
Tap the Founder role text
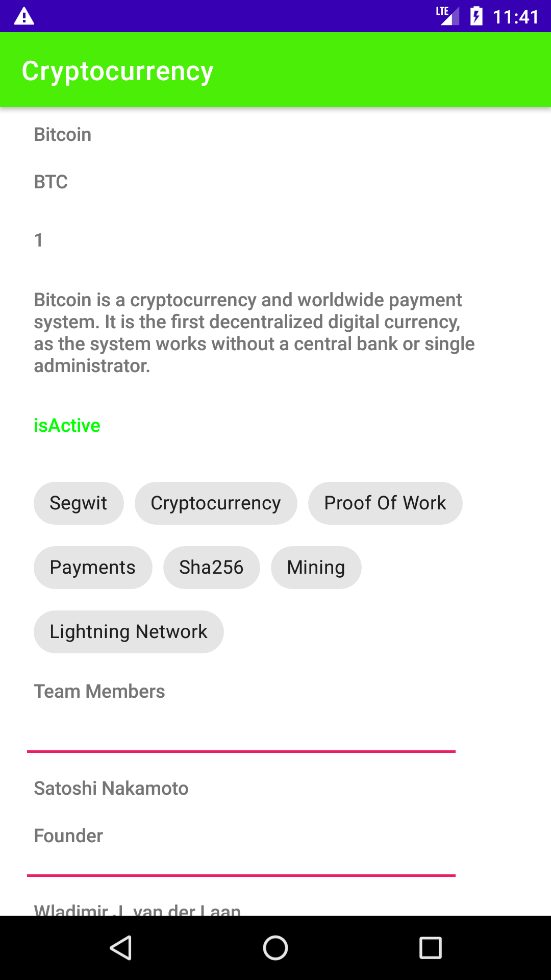68,836
